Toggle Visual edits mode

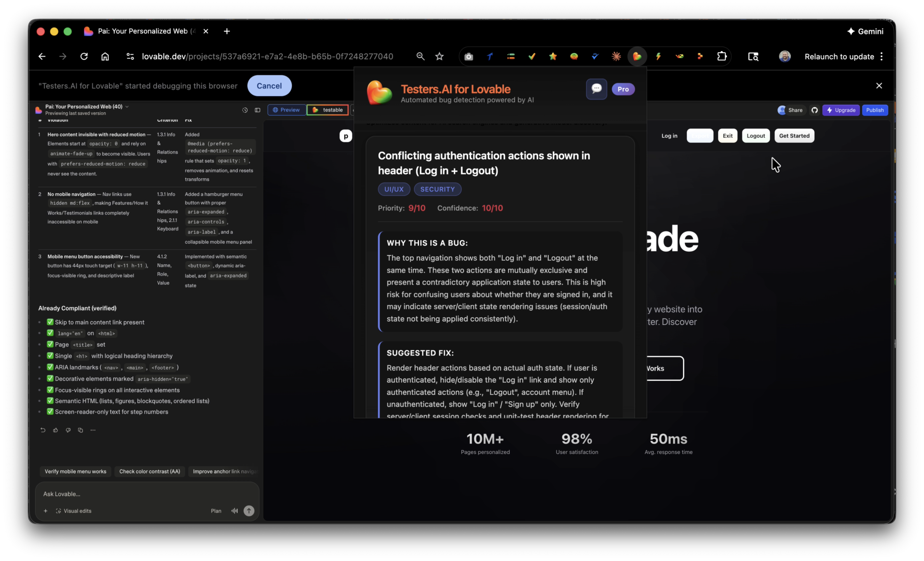74,511
